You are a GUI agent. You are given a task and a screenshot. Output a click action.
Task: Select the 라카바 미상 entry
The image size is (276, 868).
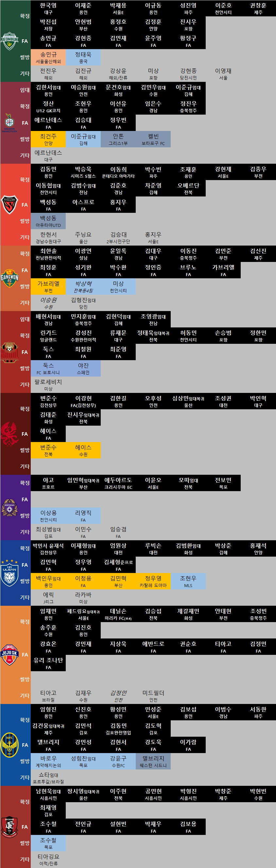click(x=83, y=598)
